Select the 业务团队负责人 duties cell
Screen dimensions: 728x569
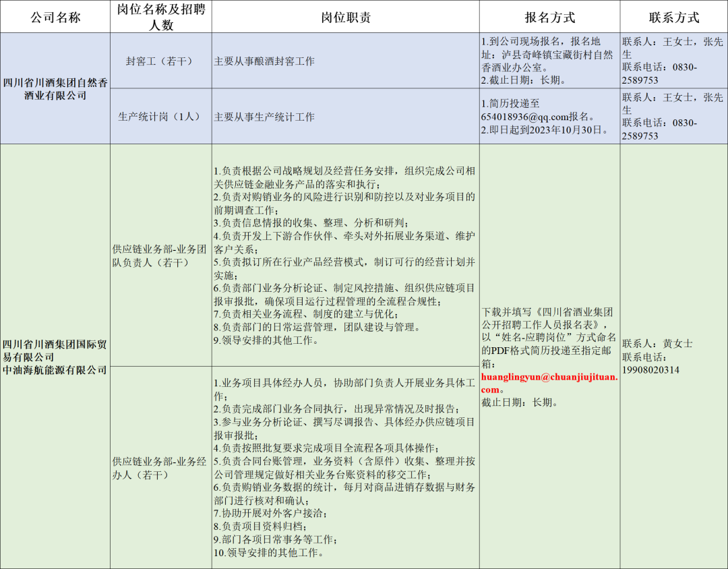(x=346, y=256)
